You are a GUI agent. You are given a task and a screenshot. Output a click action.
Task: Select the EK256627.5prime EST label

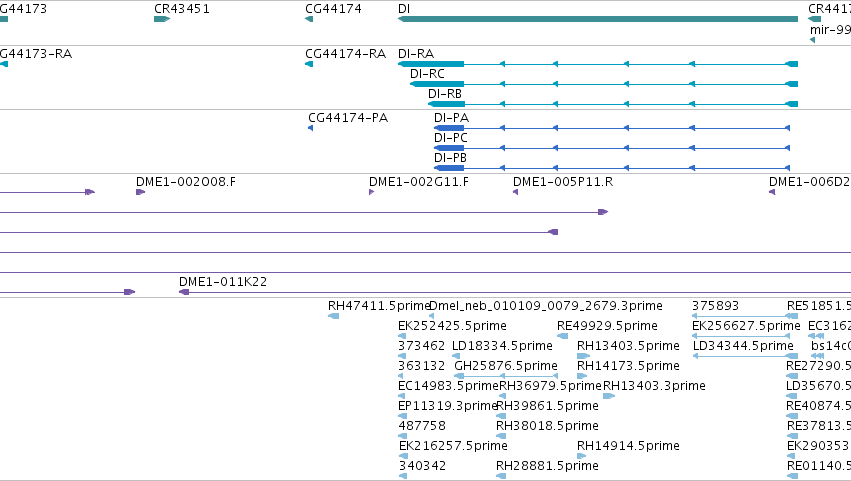pos(746,326)
